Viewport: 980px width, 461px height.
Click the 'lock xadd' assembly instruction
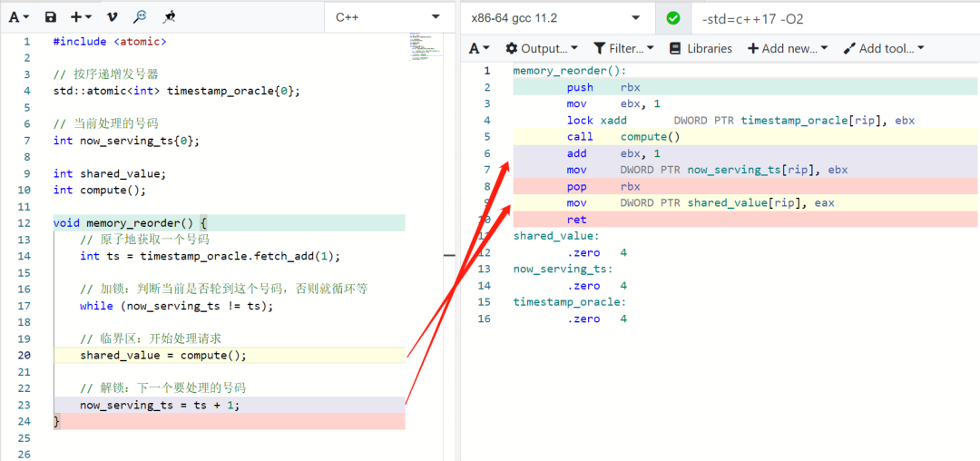coord(740,120)
